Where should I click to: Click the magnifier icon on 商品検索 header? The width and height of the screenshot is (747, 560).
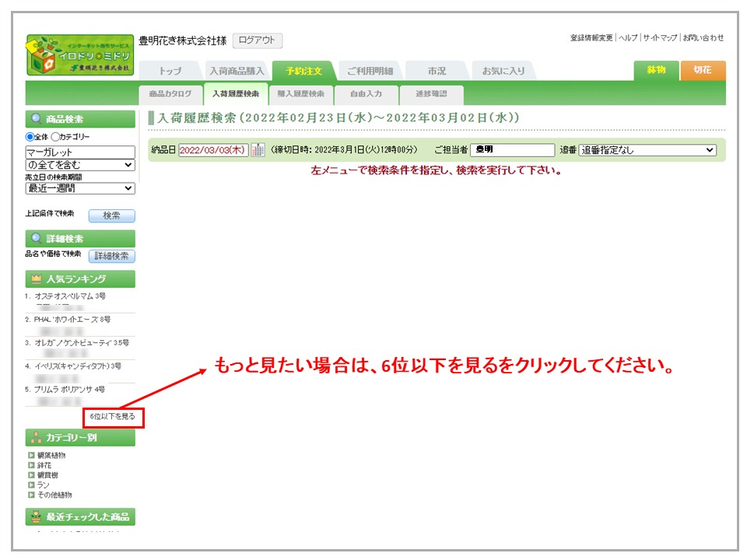pos(36,120)
